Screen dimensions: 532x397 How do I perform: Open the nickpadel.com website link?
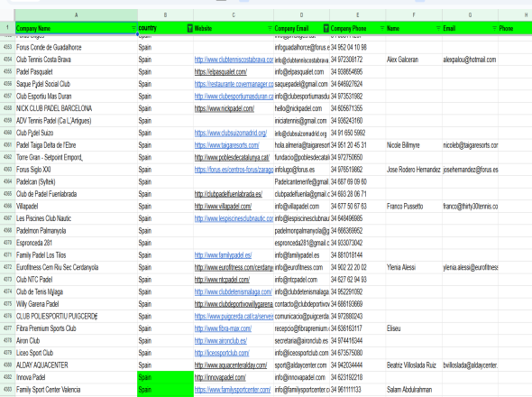pyautogui.click(x=225, y=108)
